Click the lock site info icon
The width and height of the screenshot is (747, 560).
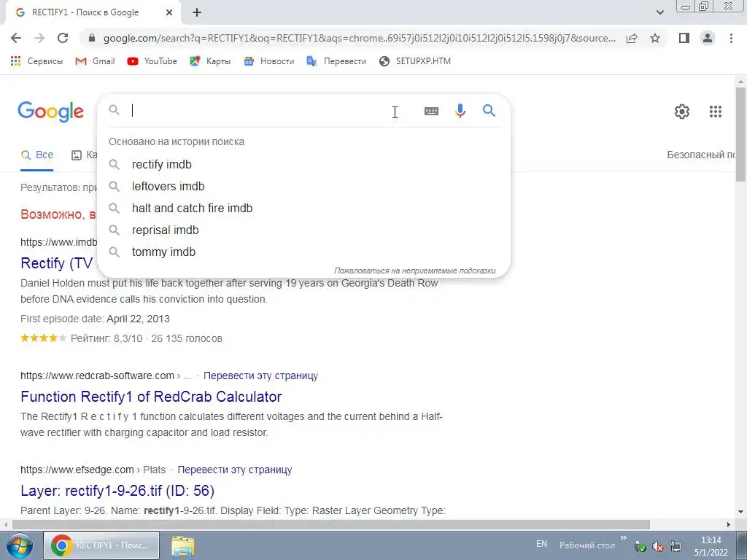click(92, 38)
